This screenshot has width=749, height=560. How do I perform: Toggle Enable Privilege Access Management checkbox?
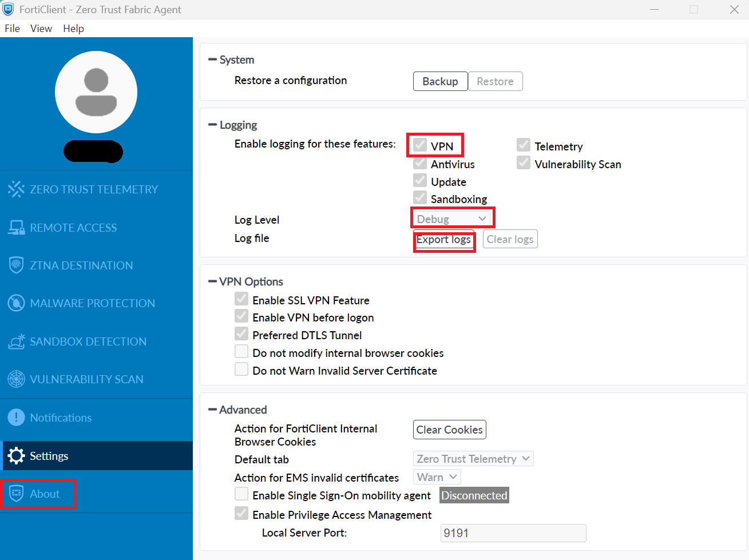pos(241,514)
